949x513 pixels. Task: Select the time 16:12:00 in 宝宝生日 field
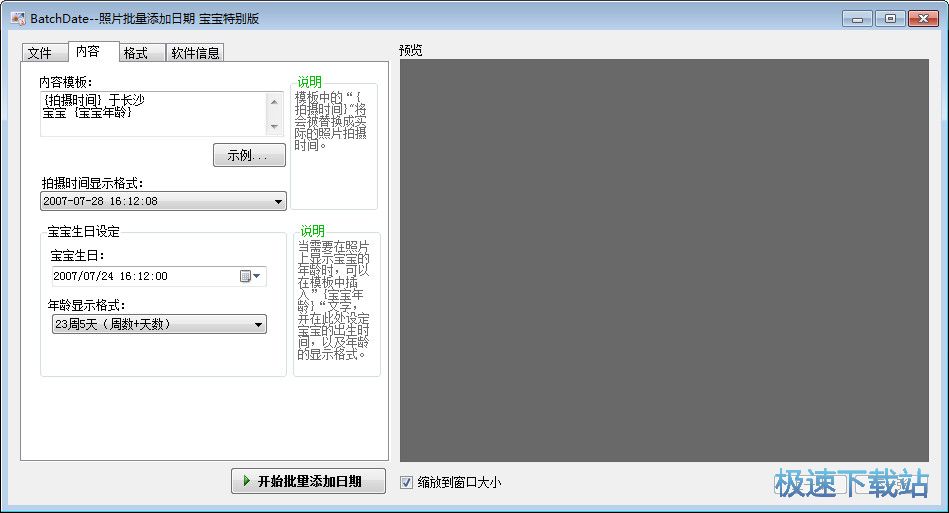pos(146,276)
